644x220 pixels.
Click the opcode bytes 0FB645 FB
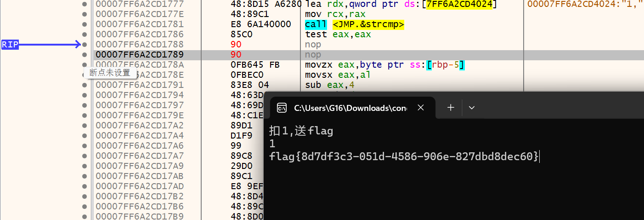click(x=255, y=65)
